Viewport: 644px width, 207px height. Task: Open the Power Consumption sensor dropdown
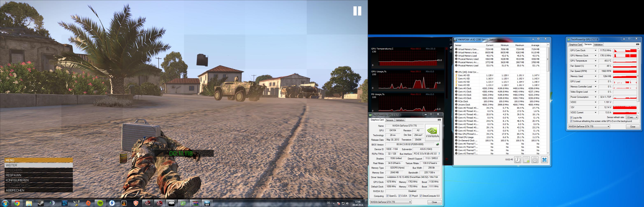coord(595,97)
